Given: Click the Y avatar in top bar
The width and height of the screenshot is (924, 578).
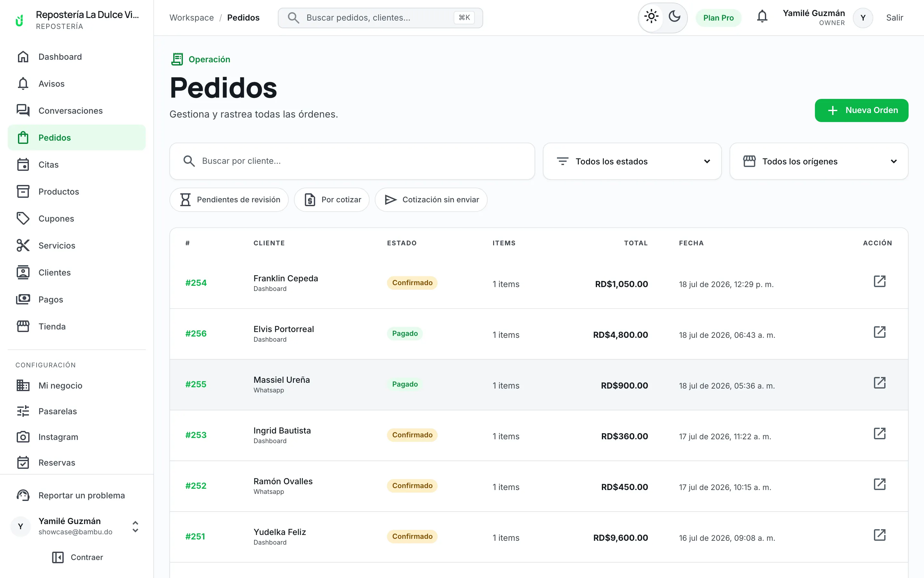Looking at the screenshot, I should click(x=863, y=18).
